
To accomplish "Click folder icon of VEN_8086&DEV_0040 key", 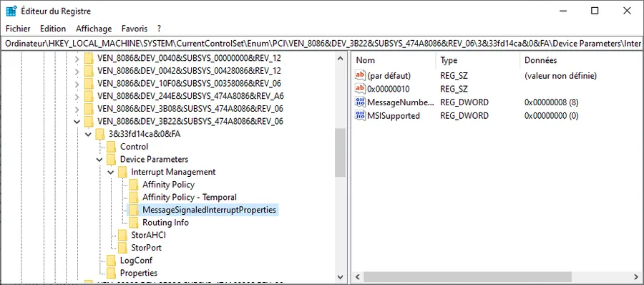I will tap(89, 58).
